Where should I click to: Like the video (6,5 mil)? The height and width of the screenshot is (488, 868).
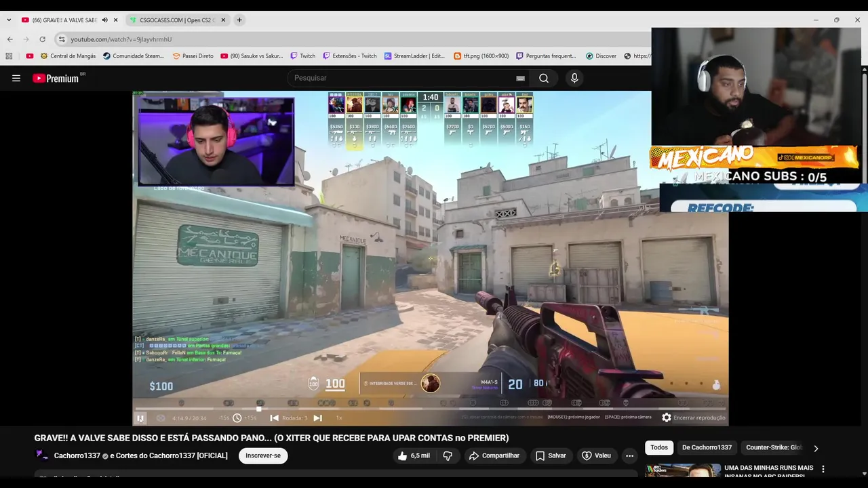pyautogui.click(x=414, y=455)
